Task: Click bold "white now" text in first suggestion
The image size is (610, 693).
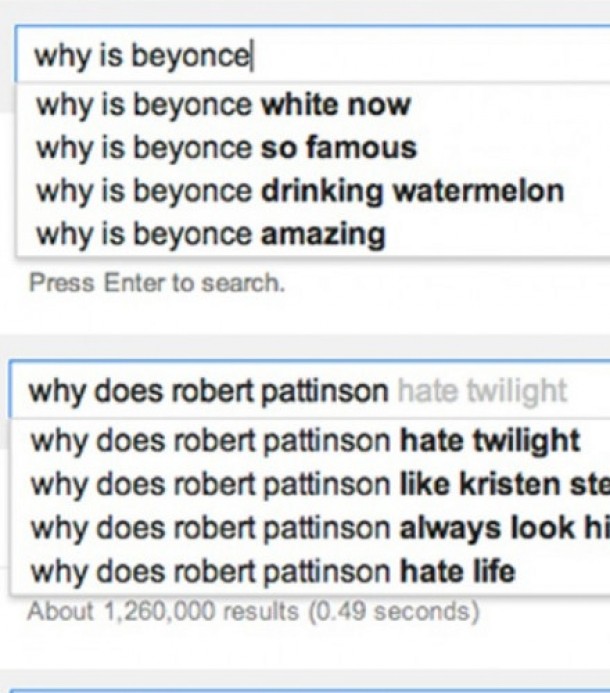Action: coord(335,105)
